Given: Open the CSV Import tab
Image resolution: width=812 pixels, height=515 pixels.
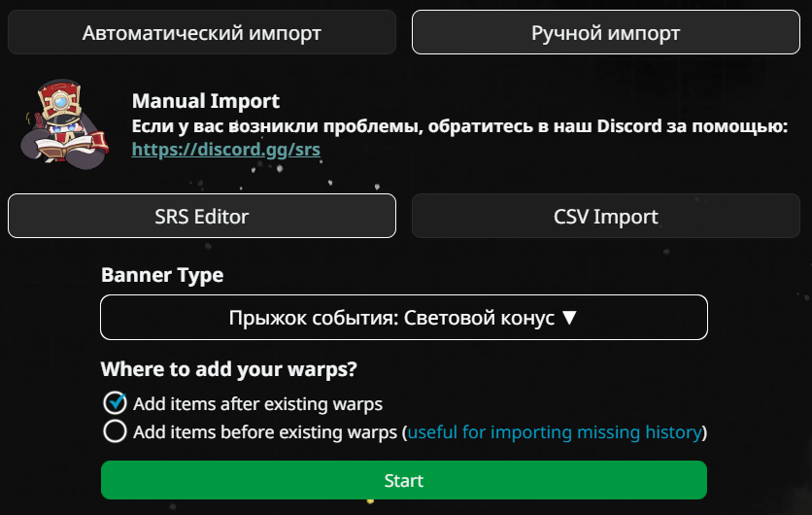Looking at the screenshot, I should pos(605,216).
